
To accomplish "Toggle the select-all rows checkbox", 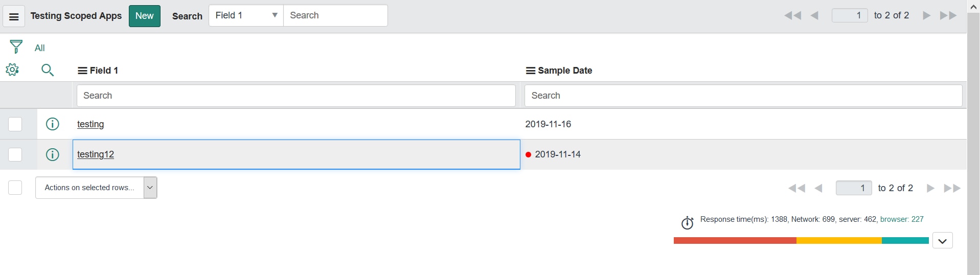I will 15,188.
